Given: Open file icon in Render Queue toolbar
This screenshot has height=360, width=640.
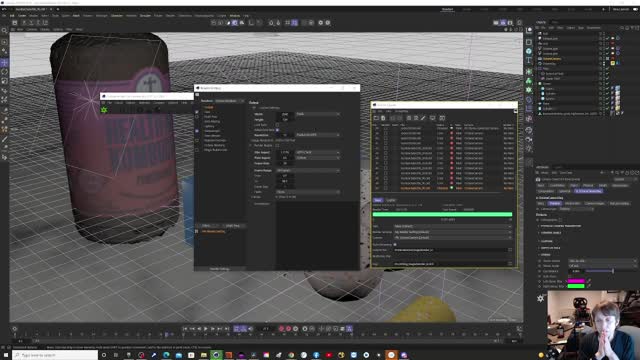Looking at the screenshot, I should point(376,118).
